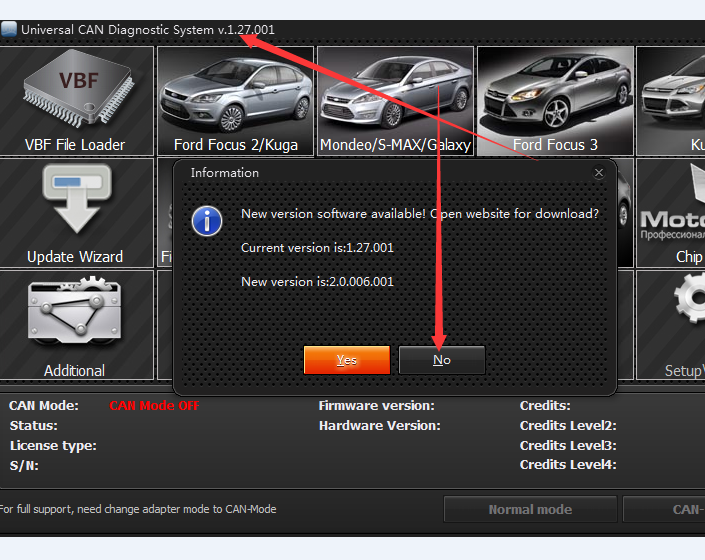The height and width of the screenshot is (560, 705).
Task: Switch adapter to CAN mode button
Action: coord(664,509)
